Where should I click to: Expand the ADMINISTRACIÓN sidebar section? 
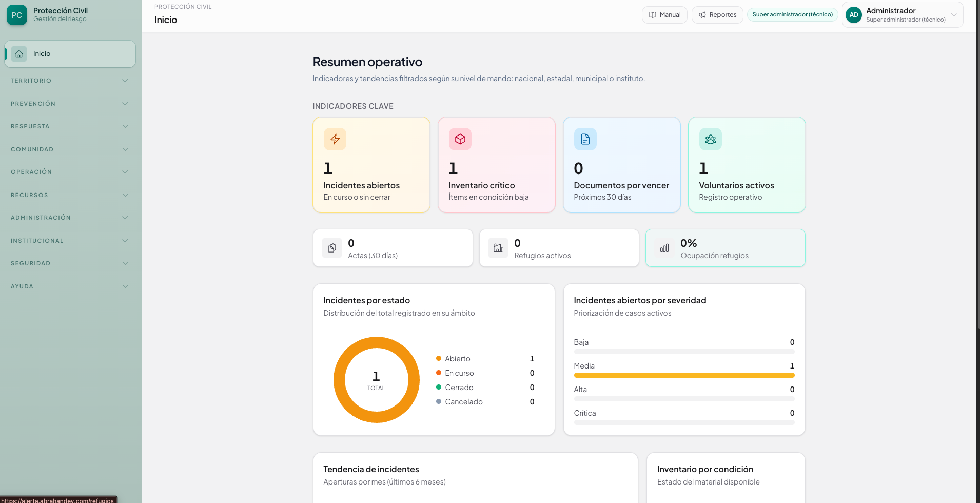coord(70,218)
